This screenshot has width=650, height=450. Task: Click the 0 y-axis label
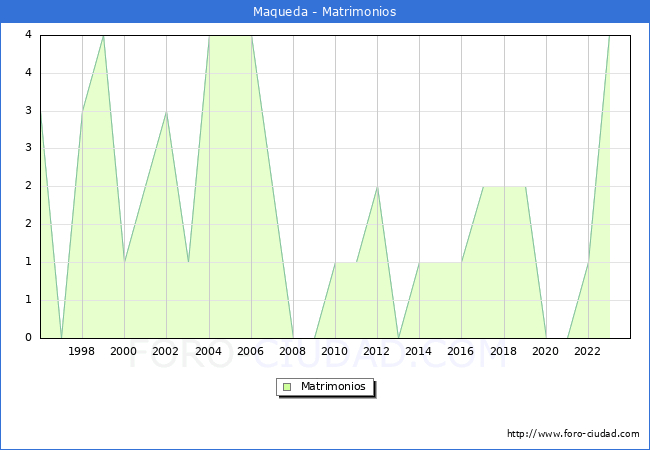tap(28, 337)
